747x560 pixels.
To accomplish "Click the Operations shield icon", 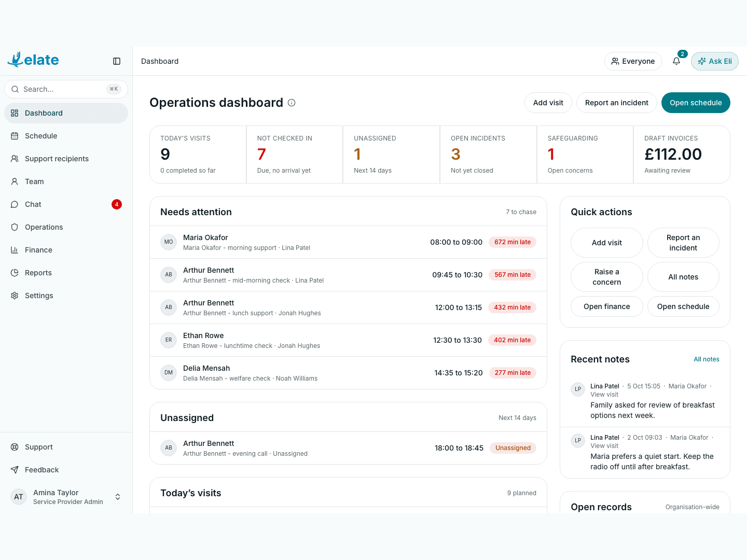I will 15,227.
